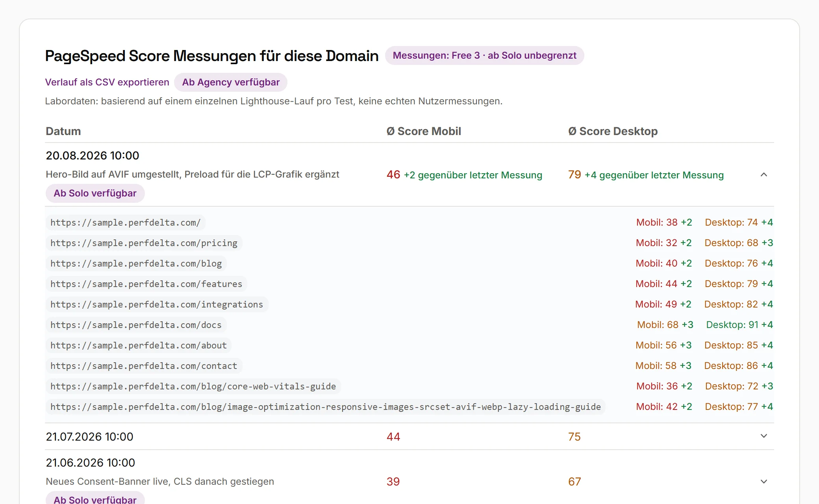
Task: Click 'Verlauf als CSV exportieren' link
Action: [107, 82]
